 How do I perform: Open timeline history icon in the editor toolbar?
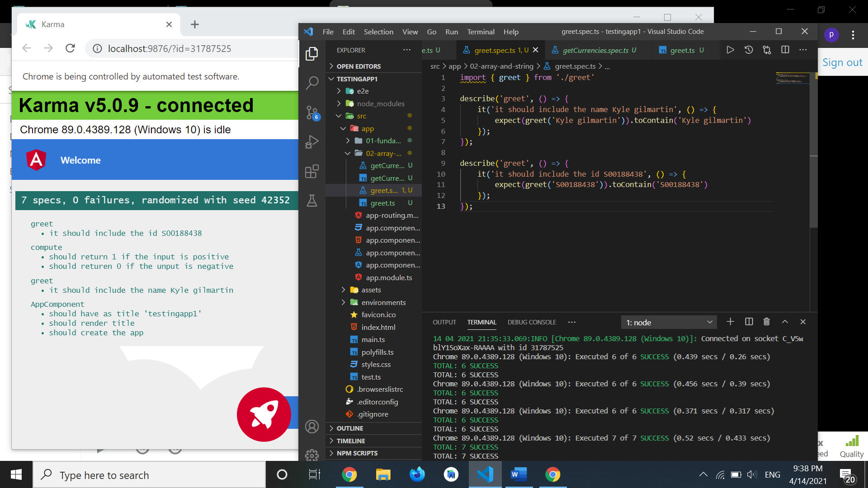click(x=749, y=50)
